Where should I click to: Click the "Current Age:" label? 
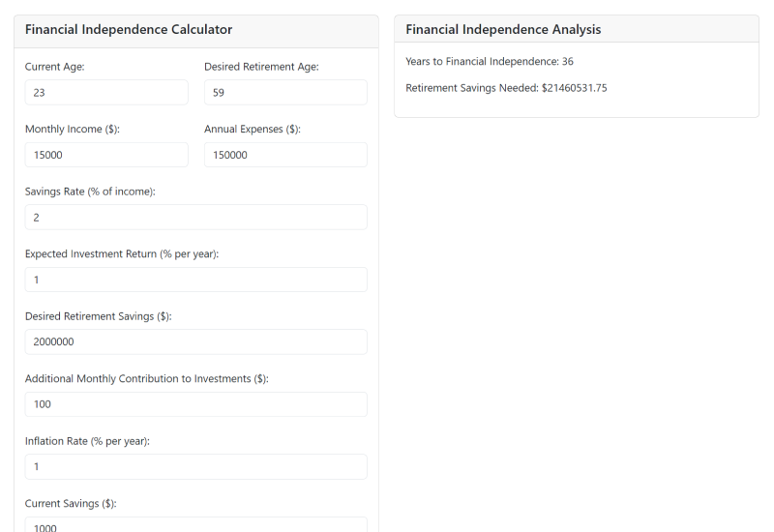[54, 67]
